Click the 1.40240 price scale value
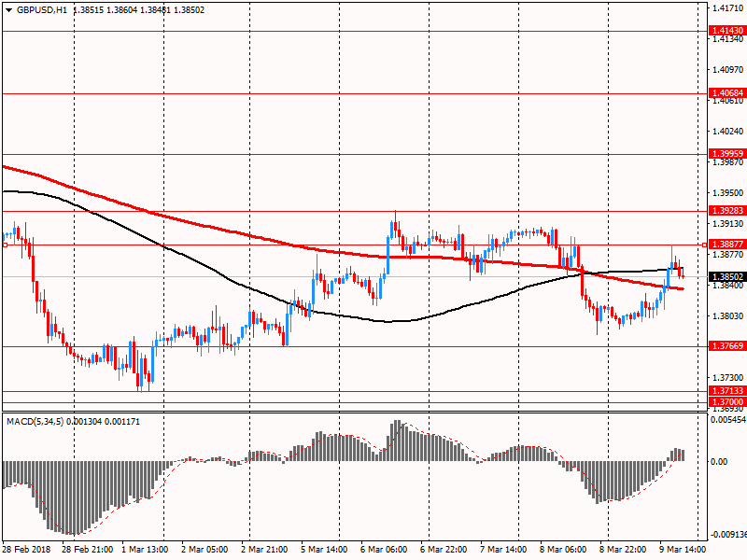 tap(727, 131)
